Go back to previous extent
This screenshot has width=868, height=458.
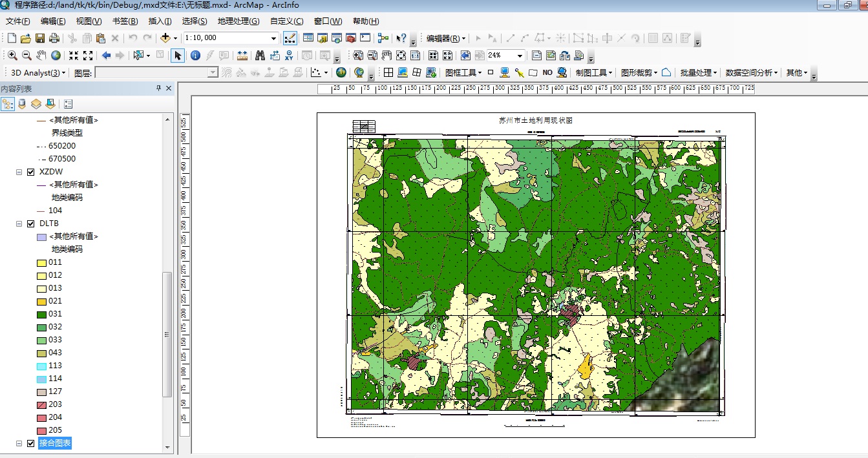point(106,56)
